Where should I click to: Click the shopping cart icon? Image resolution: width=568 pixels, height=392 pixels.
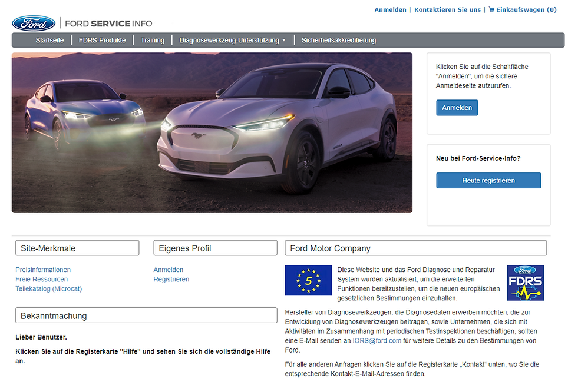[x=491, y=9]
